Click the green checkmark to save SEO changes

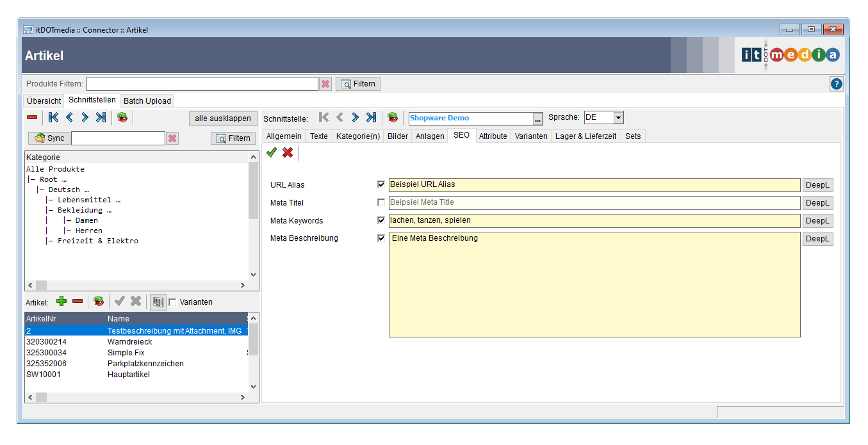(x=272, y=152)
